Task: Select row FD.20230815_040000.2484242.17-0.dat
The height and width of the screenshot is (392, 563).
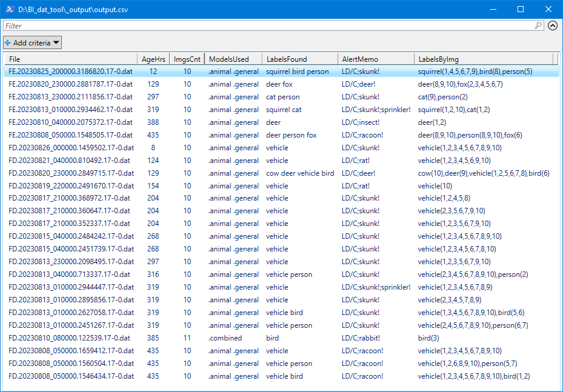Action: [x=281, y=236]
